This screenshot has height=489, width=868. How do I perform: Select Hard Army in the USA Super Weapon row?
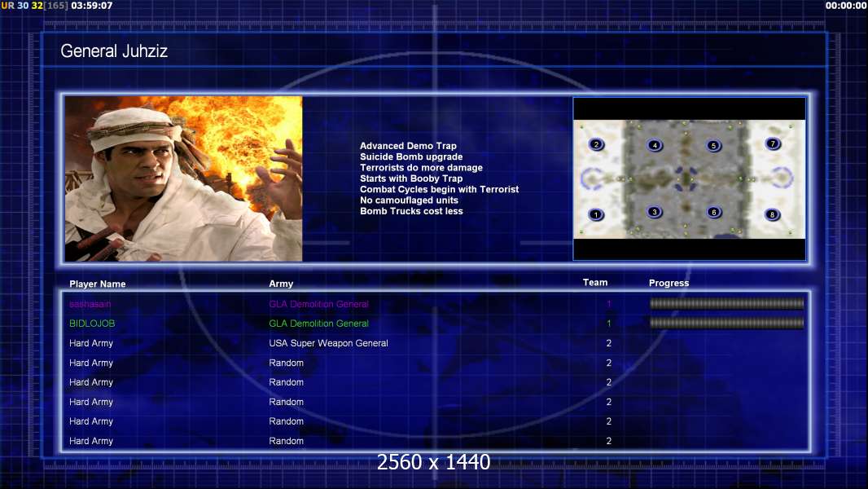90,343
